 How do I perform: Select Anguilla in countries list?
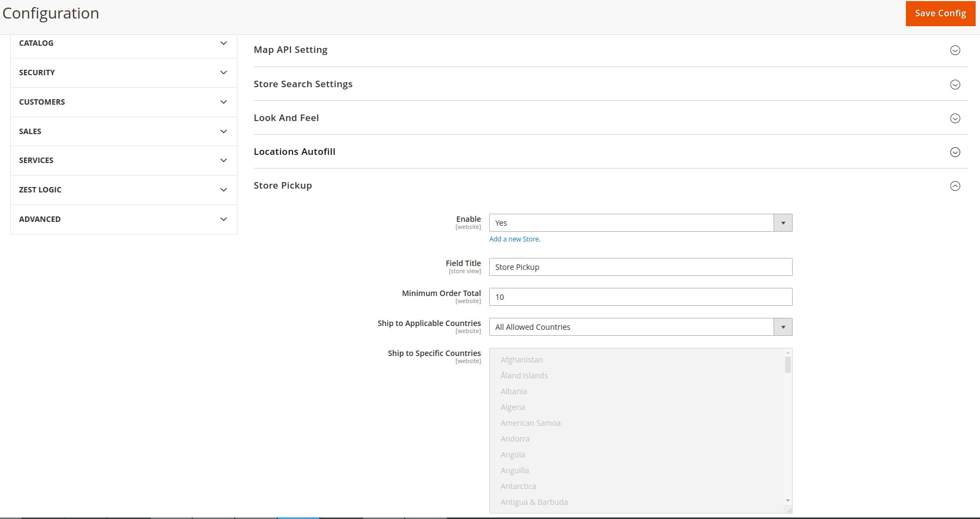coord(515,470)
